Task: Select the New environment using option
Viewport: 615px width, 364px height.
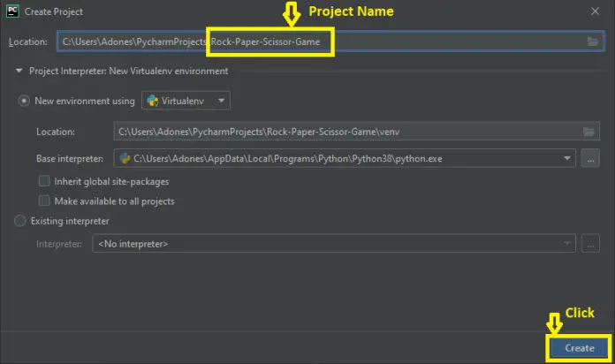Action: click(x=25, y=101)
